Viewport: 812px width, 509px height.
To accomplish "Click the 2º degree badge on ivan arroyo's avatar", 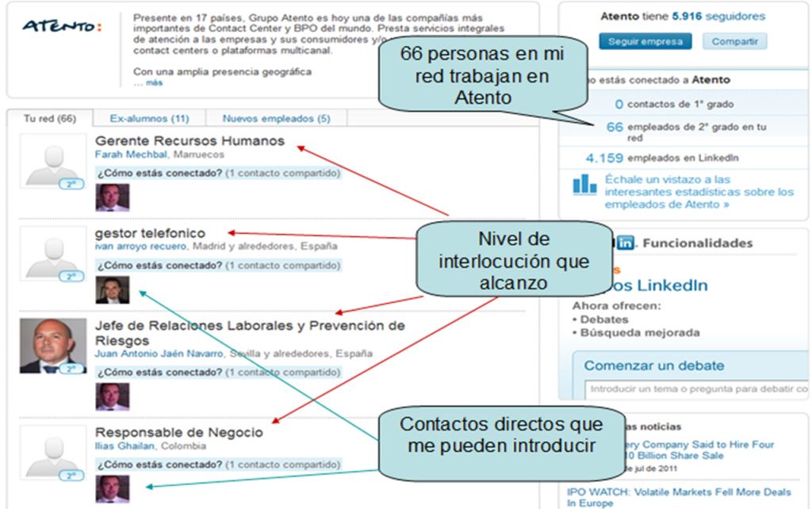I will point(71,277).
